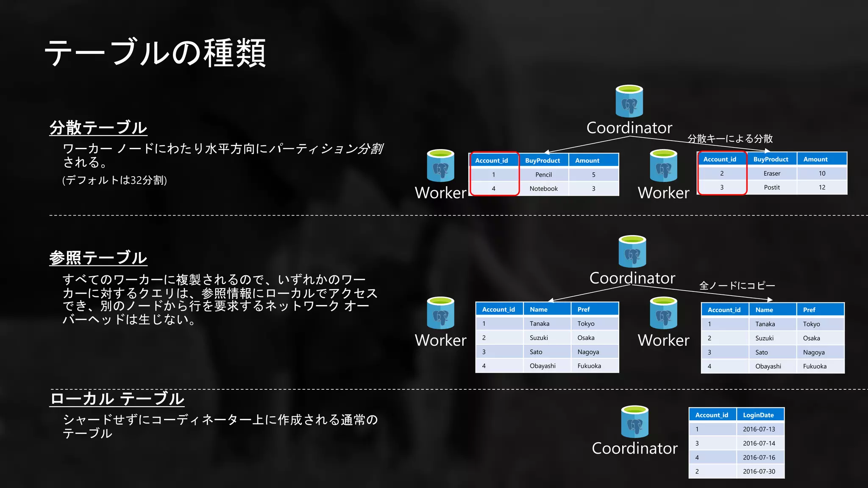Click the left Worker icon in the 参照テーブル section
This screenshot has height=488, width=868.
click(x=441, y=313)
